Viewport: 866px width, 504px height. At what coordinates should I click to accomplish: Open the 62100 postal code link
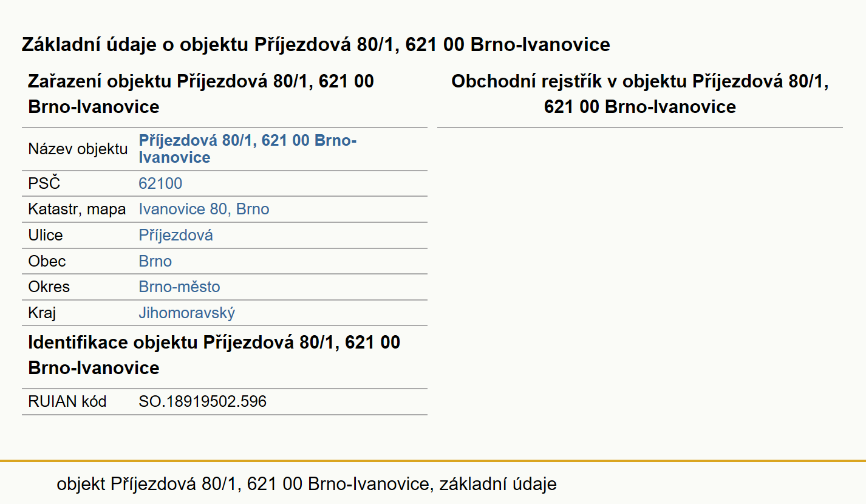160,183
